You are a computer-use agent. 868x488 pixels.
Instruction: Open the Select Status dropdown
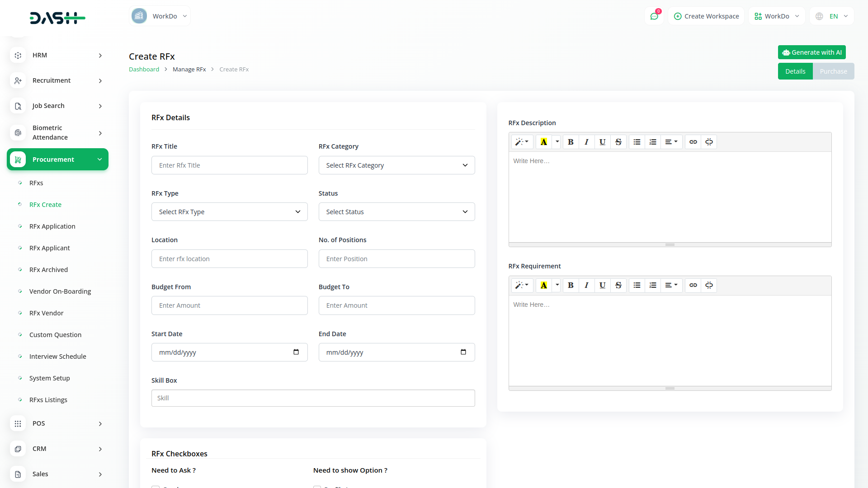point(396,212)
